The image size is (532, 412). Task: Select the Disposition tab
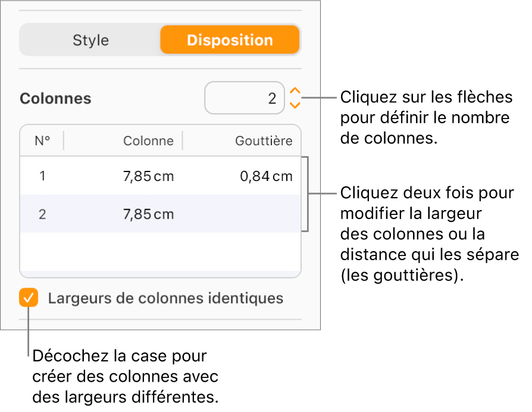[x=230, y=40]
